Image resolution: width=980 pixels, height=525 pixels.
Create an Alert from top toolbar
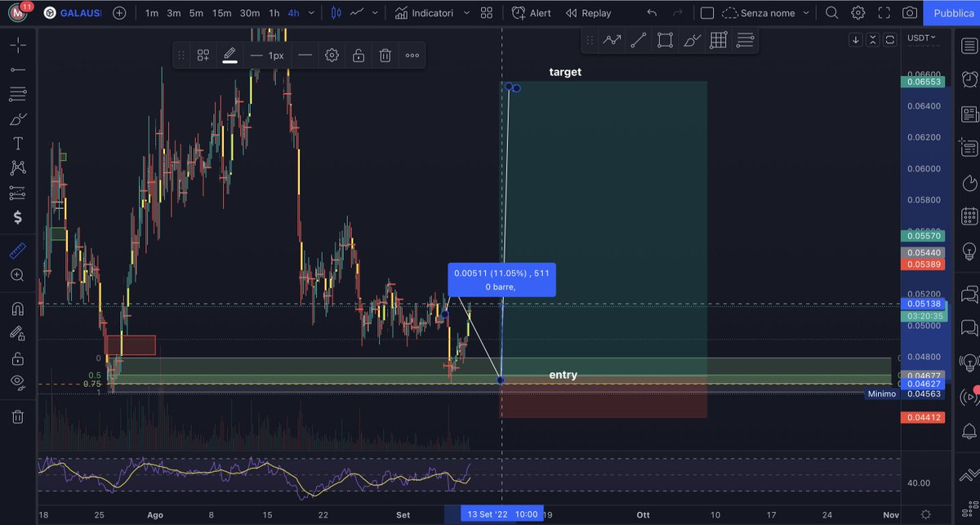532,13
